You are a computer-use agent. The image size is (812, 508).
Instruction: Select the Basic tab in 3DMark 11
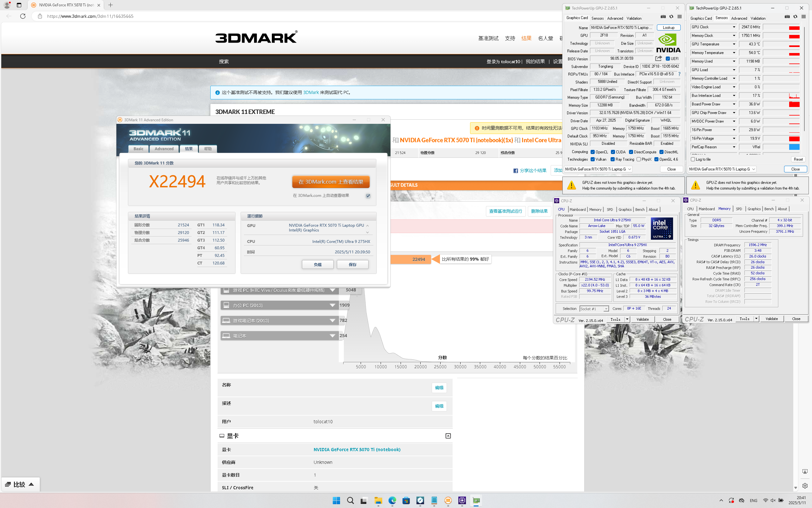[138, 149]
